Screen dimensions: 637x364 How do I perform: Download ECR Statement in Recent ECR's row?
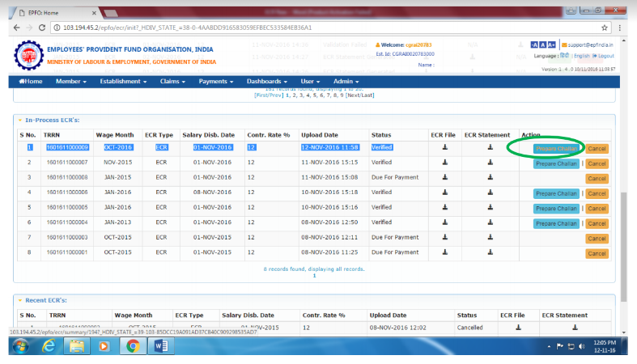point(575,327)
